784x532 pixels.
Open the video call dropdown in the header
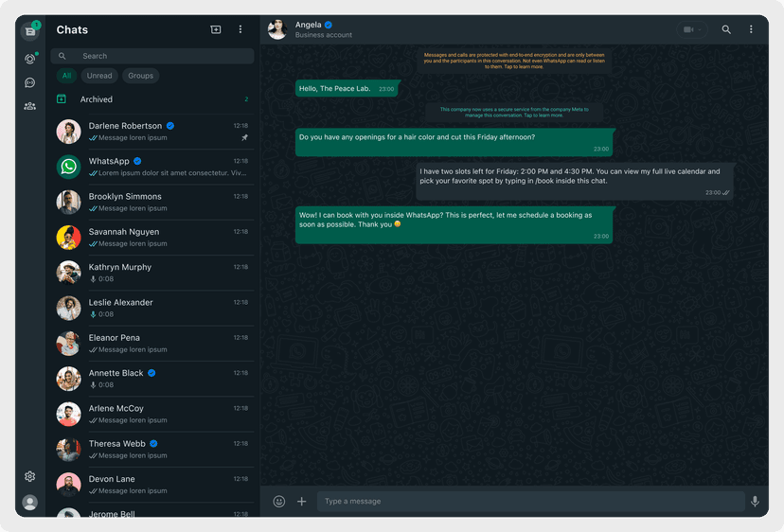692,29
